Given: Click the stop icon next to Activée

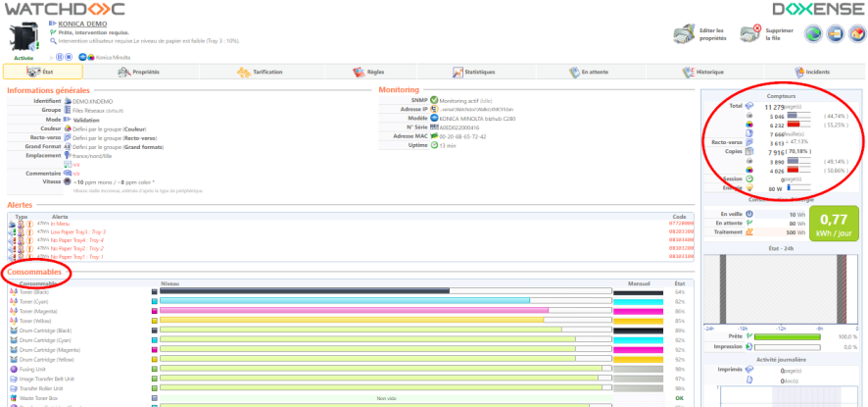Looking at the screenshot, I should (x=69, y=58).
